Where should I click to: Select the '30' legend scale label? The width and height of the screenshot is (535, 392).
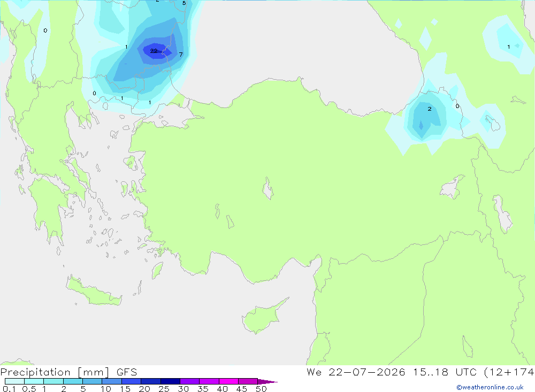click(x=184, y=389)
